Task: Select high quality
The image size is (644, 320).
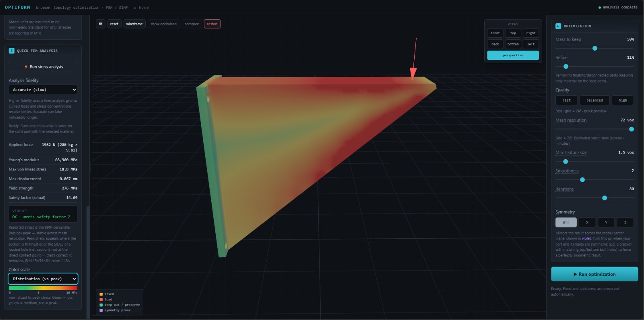Action: point(623,100)
